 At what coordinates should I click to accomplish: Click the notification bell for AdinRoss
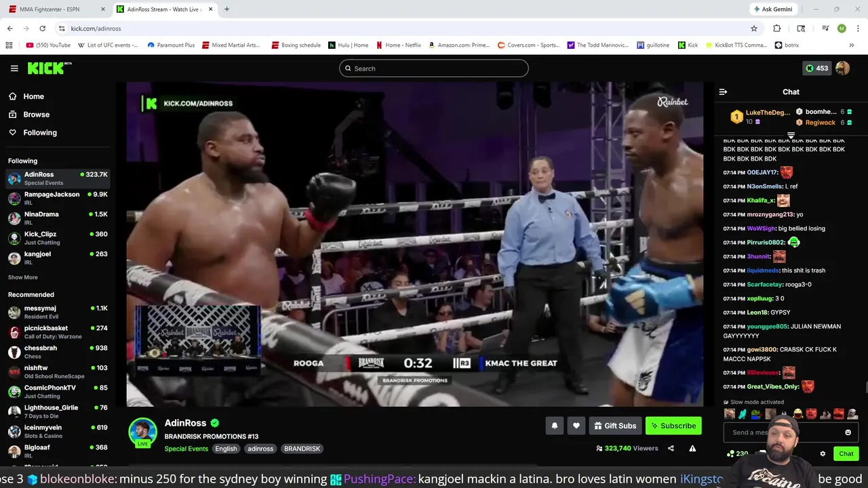(x=555, y=426)
